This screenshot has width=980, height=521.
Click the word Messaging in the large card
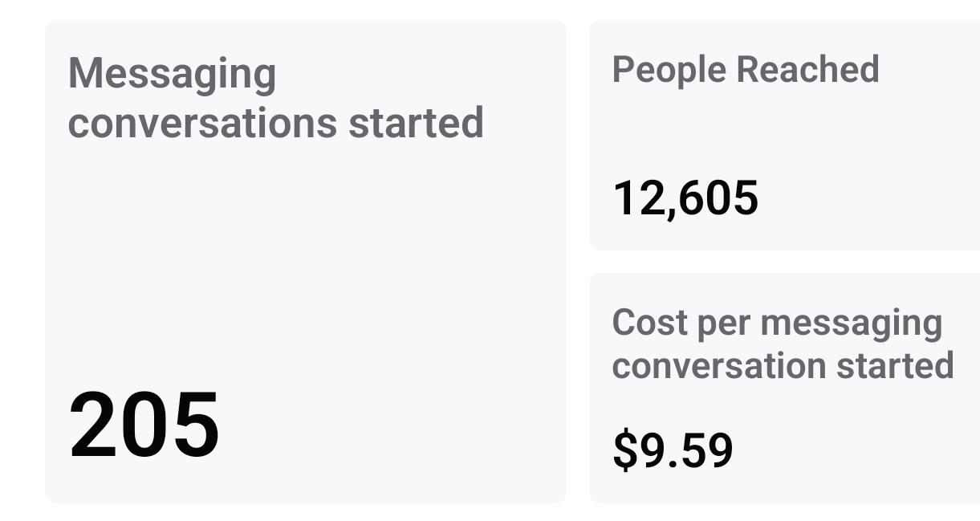pyautogui.click(x=172, y=73)
